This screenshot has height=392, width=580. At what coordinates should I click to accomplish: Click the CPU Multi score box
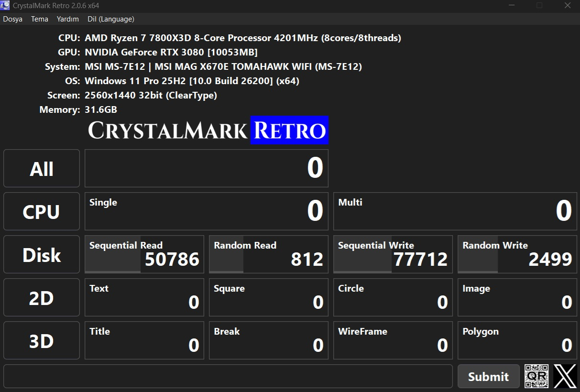click(x=455, y=211)
